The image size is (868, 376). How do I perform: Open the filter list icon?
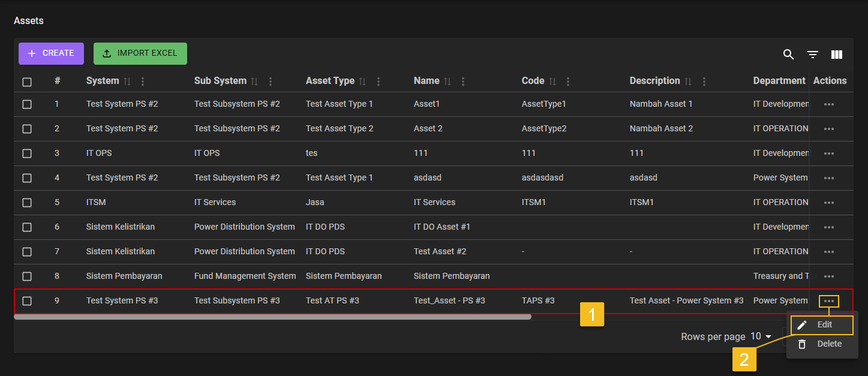click(812, 55)
